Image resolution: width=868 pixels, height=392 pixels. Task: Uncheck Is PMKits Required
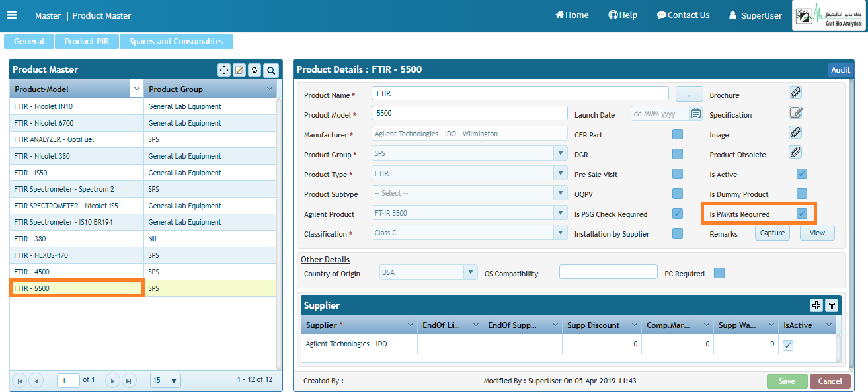coord(802,214)
